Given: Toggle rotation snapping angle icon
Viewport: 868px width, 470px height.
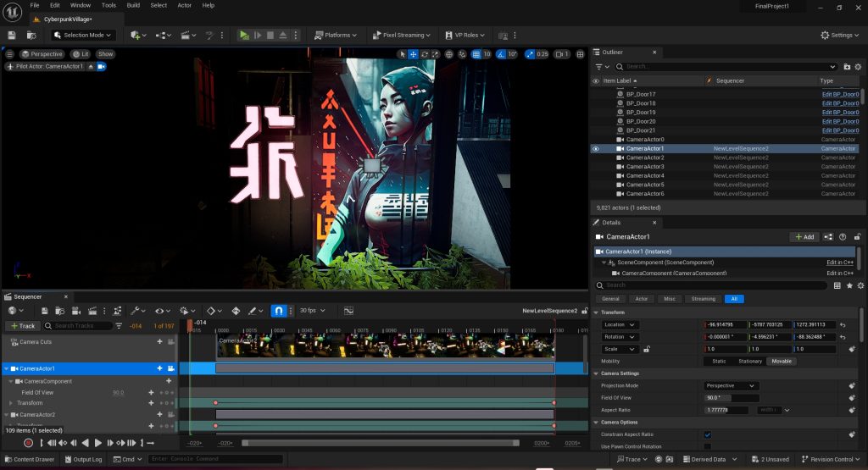Looking at the screenshot, I should click(x=501, y=54).
